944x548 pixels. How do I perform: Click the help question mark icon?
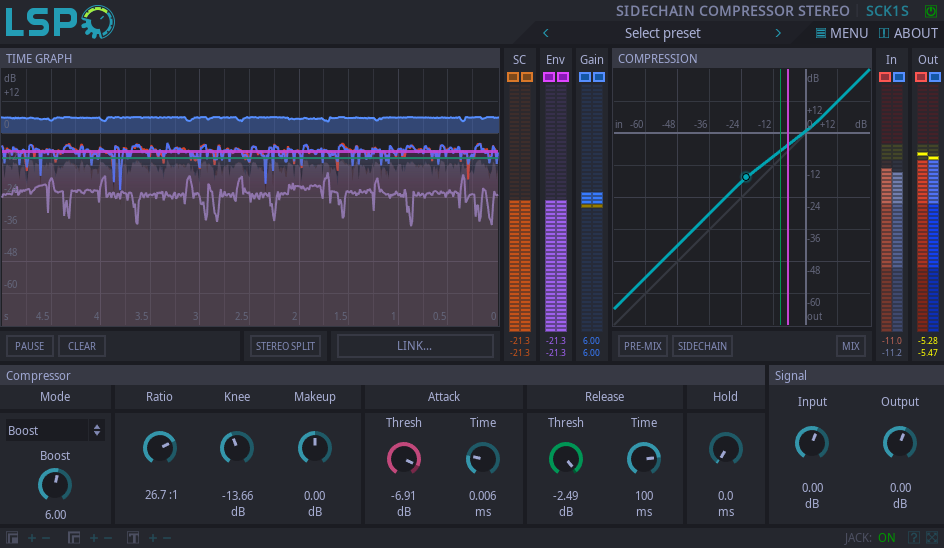point(913,538)
